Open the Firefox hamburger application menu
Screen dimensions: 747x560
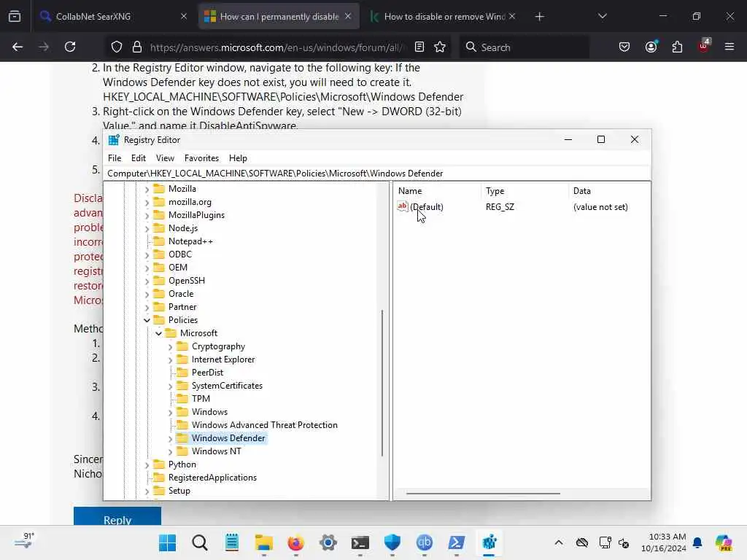729,47
